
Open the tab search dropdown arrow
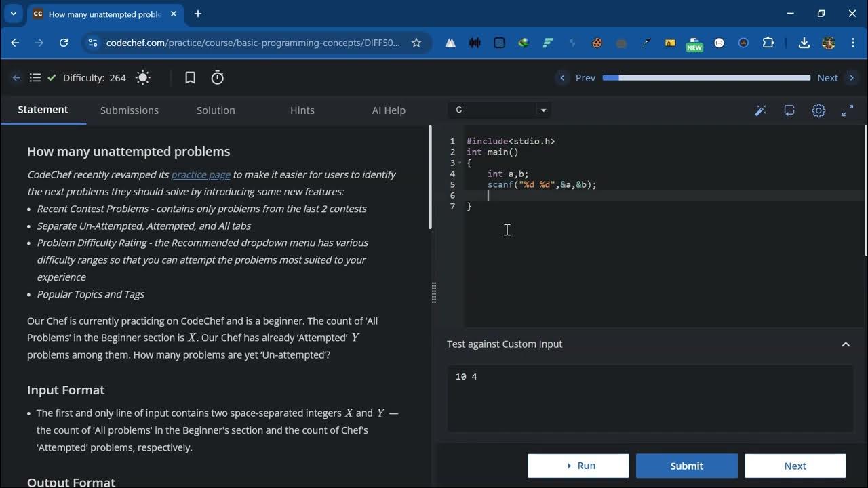click(13, 14)
